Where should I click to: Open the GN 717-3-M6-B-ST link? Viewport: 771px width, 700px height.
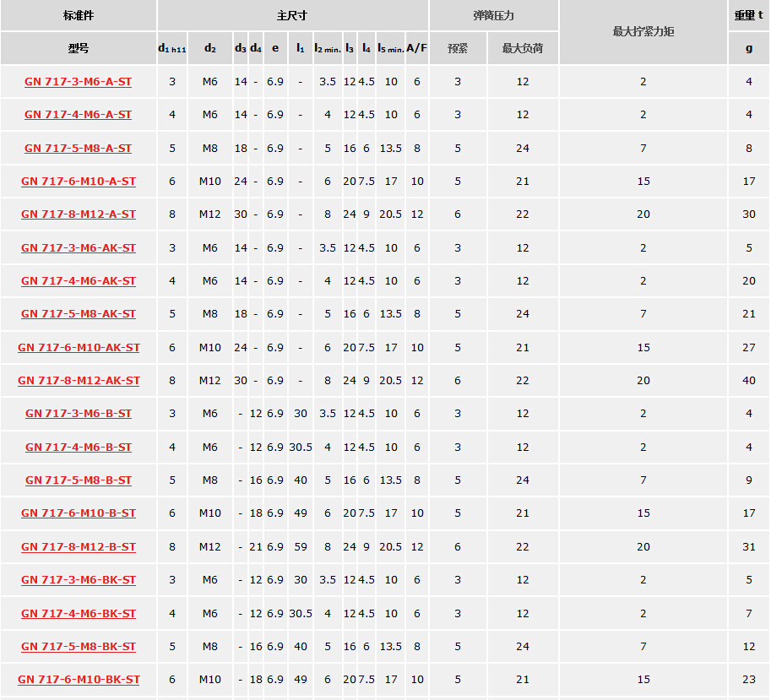pos(79,414)
